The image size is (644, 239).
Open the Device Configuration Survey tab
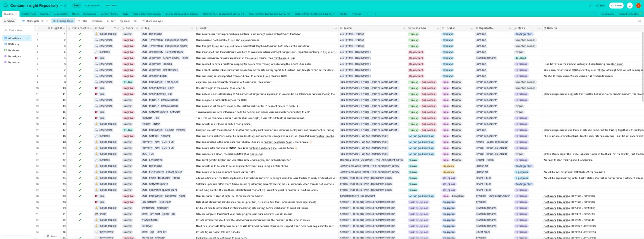182,14
